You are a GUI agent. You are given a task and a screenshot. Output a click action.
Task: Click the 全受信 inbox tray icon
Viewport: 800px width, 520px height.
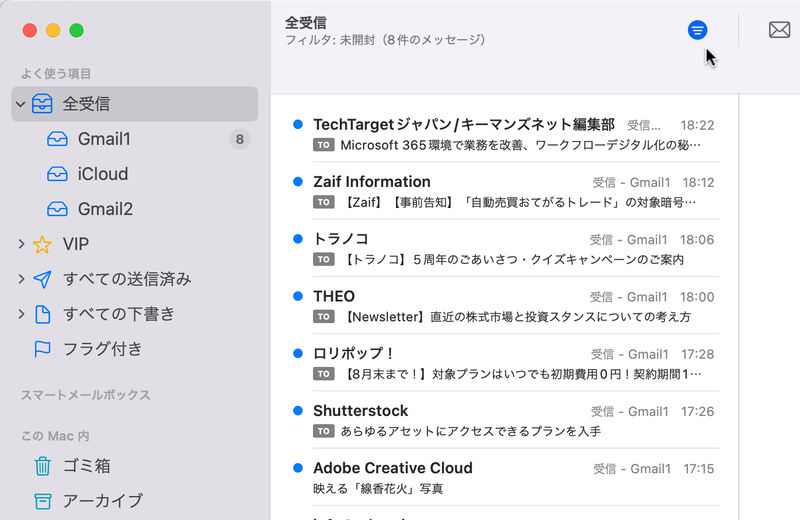pos(42,104)
